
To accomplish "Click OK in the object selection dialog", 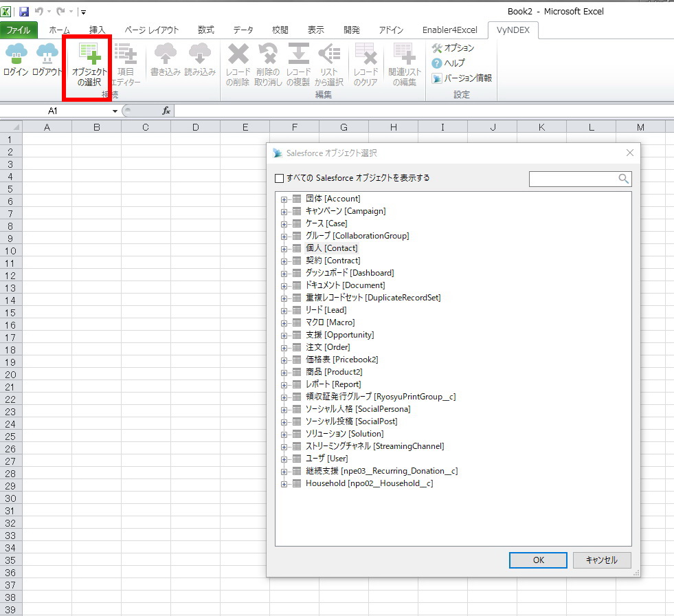I will point(538,560).
